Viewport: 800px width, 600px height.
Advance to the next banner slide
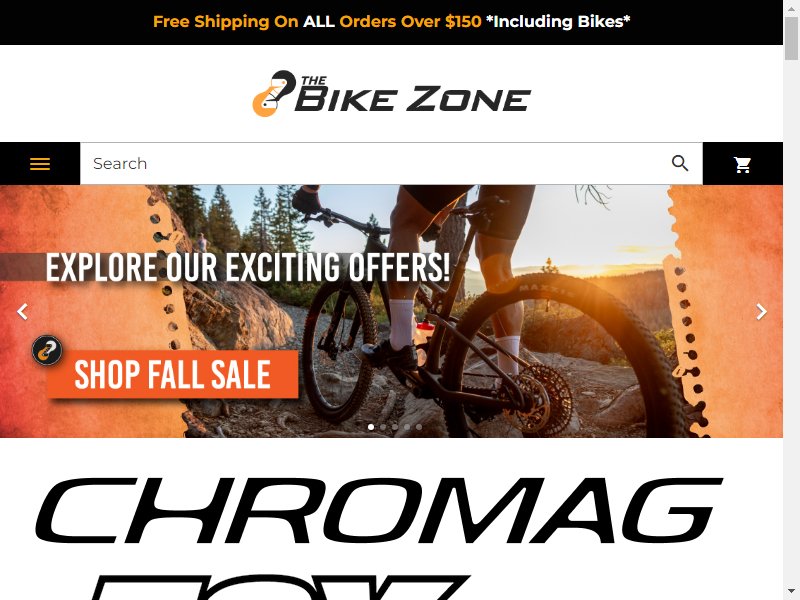[x=761, y=311]
